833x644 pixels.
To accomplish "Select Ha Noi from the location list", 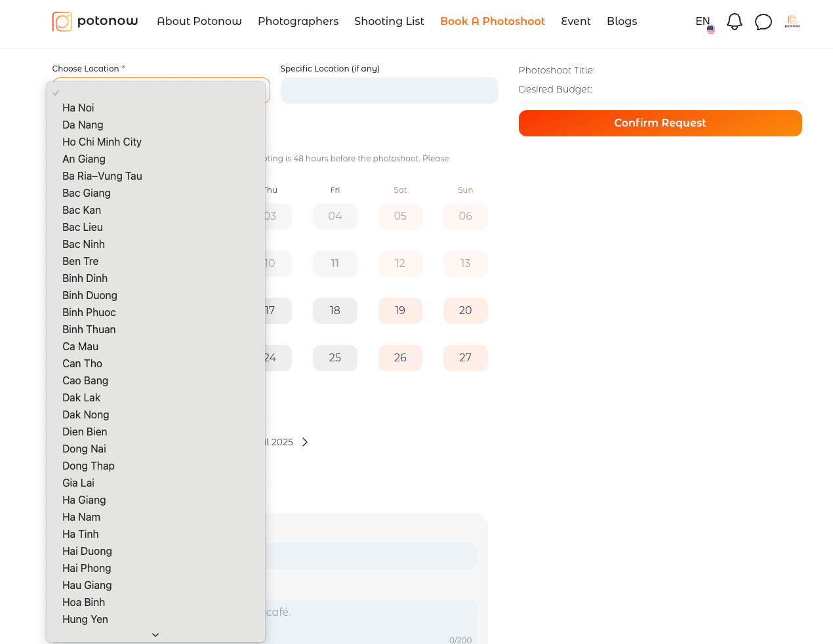I will [78, 108].
